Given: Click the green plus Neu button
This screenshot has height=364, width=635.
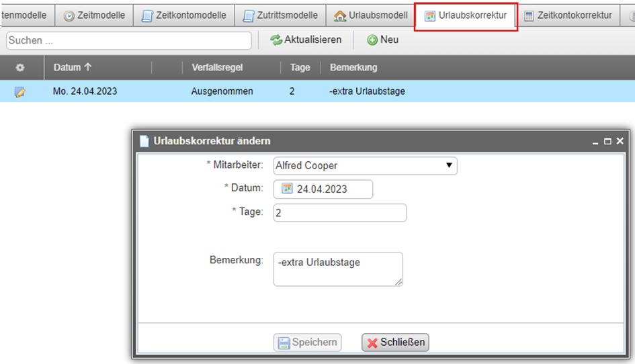Looking at the screenshot, I should click(382, 40).
